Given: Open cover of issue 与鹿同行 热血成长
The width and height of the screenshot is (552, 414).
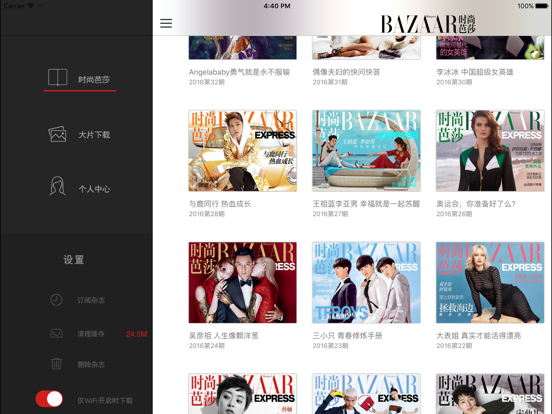Looking at the screenshot, I should coord(243,151).
